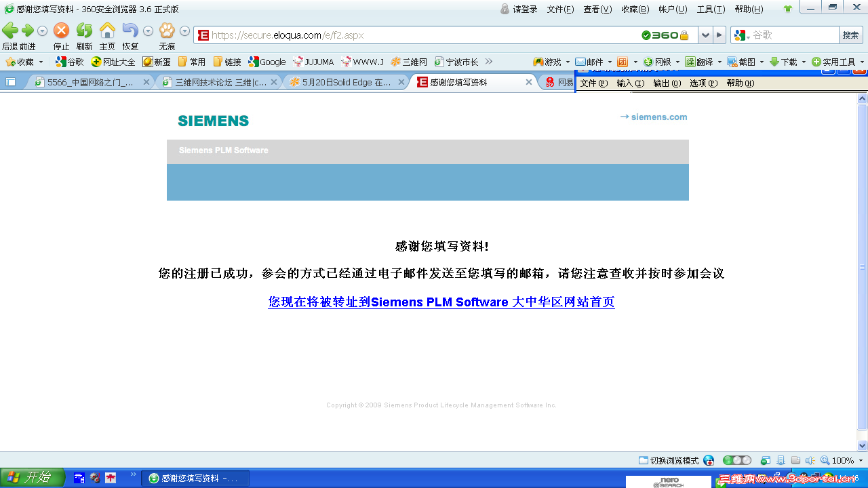Screen dimensions: 868x488
Task: Open 文件(F) menu in browser
Action: tap(560, 9)
